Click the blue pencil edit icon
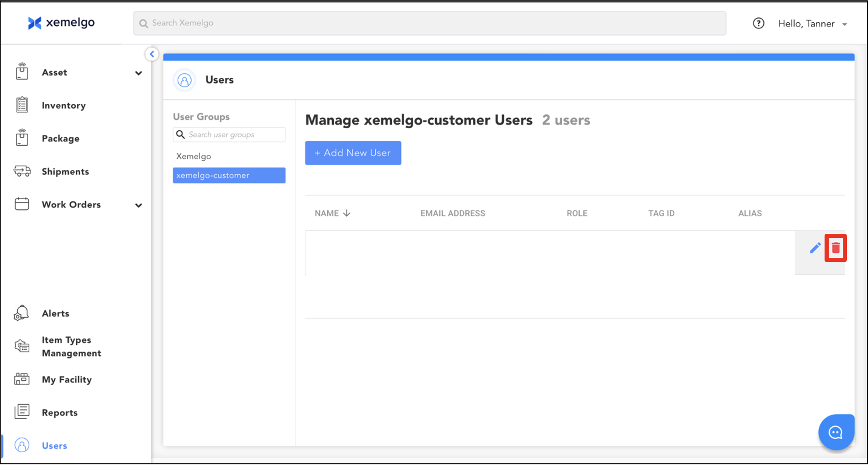Image resolution: width=868 pixels, height=466 pixels. point(815,248)
